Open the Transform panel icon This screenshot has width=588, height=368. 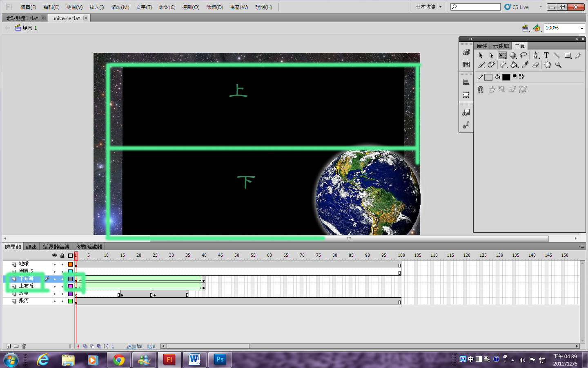point(466,95)
